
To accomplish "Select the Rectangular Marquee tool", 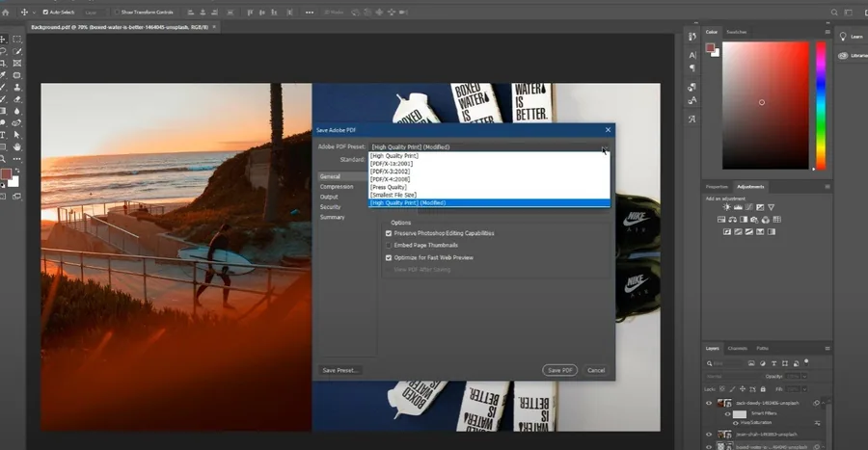I will click(17, 40).
